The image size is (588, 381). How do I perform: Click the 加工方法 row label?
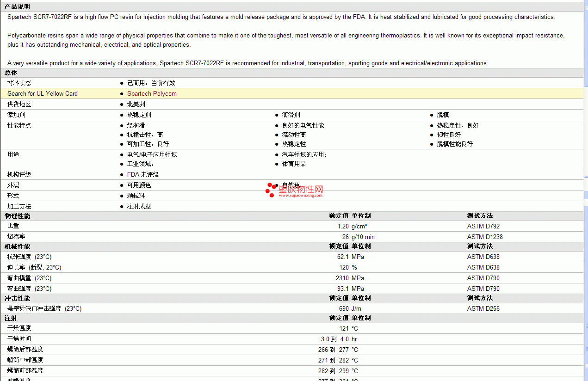click(x=19, y=206)
